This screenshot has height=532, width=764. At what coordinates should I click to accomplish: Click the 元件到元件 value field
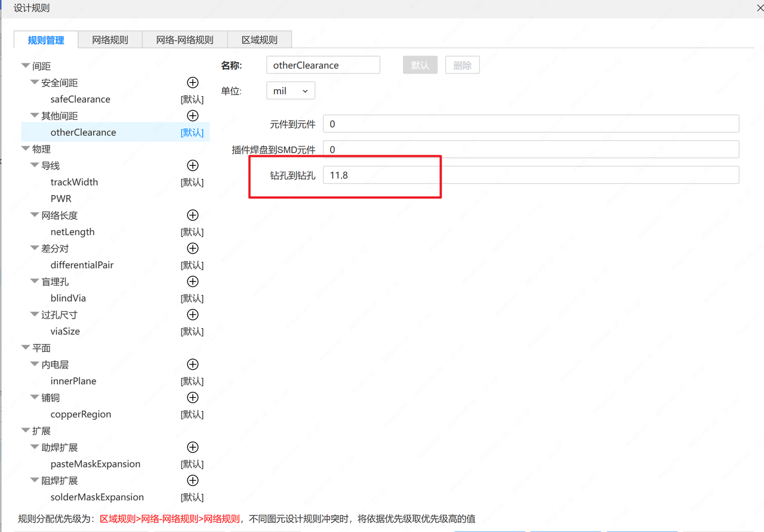point(531,124)
